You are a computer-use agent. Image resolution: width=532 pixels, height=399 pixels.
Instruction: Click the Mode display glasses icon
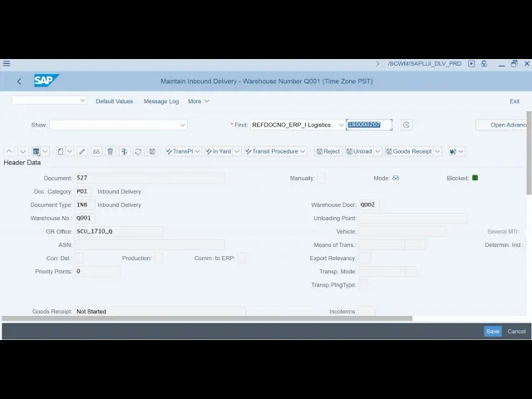click(396, 178)
